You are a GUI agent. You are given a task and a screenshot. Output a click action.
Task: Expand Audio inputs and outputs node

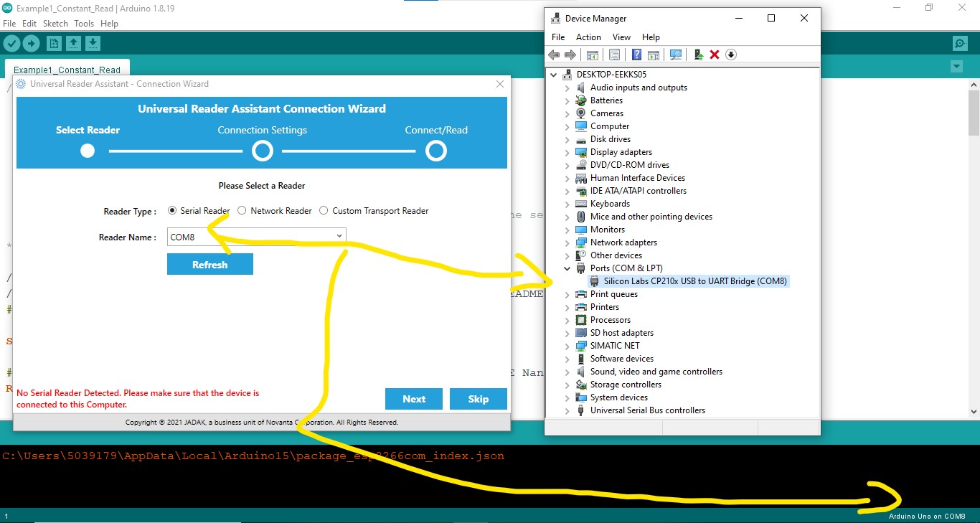(x=567, y=88)
